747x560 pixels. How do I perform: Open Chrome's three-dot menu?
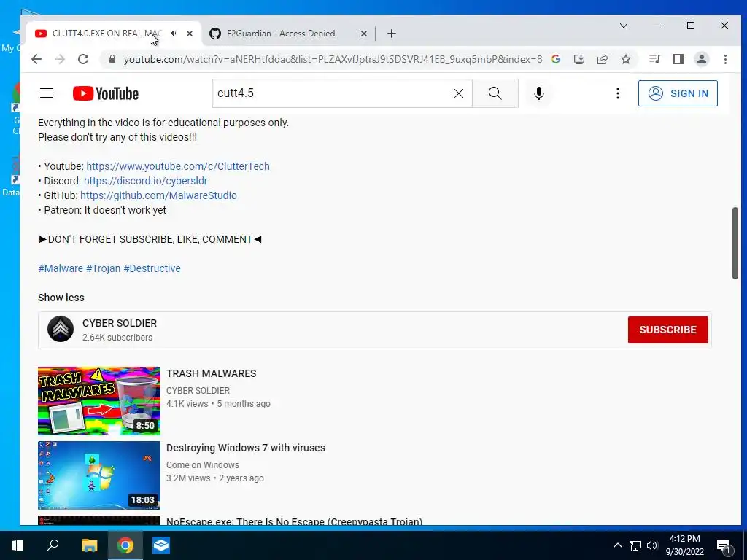point(726,59)
